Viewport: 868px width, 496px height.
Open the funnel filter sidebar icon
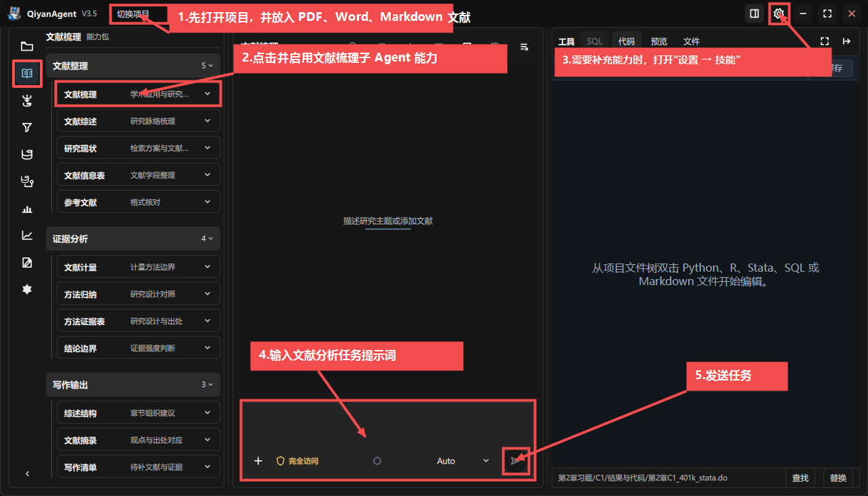27,127
